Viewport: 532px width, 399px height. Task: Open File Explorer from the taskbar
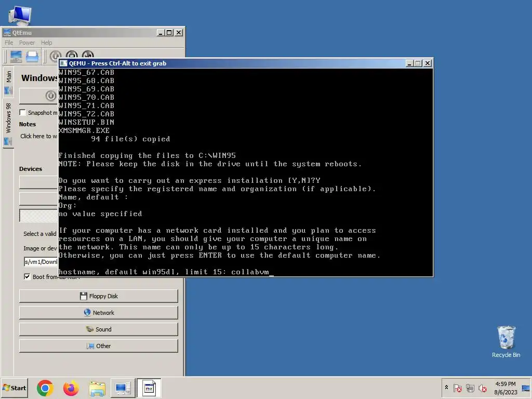97,388
